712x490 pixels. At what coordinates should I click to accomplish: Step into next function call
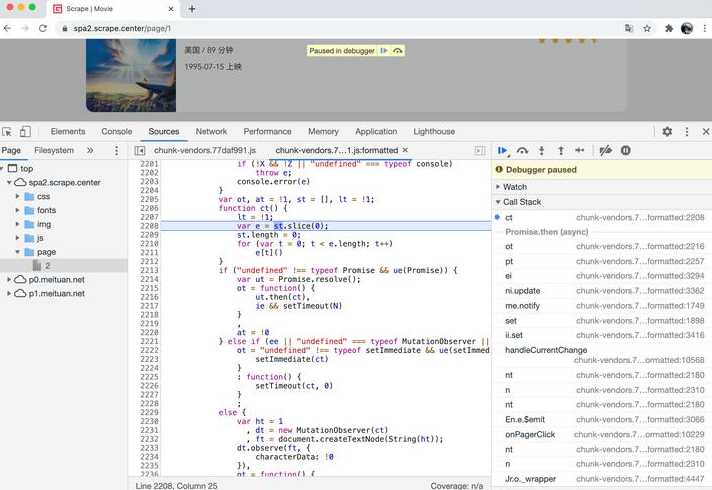541,151
